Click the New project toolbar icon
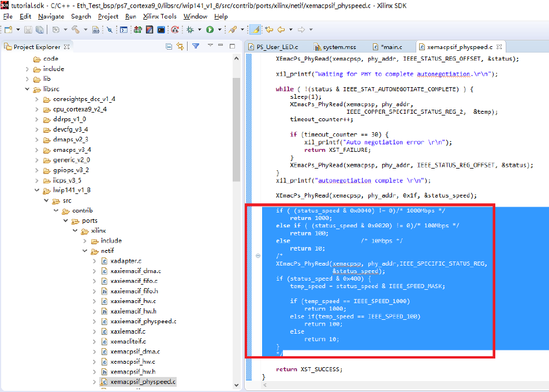Screen dimensions: 549x392 coord(8,29)
